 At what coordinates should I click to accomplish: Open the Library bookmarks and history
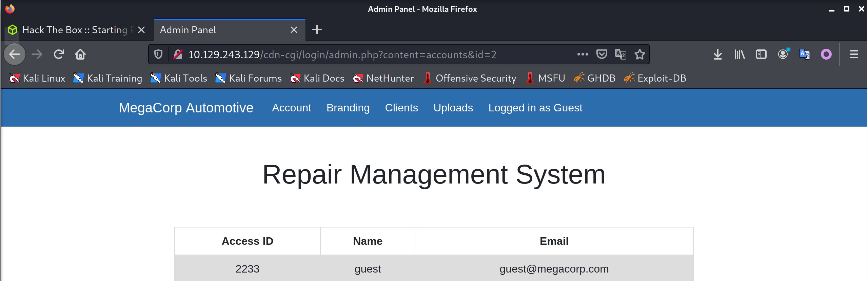point(739,54)
